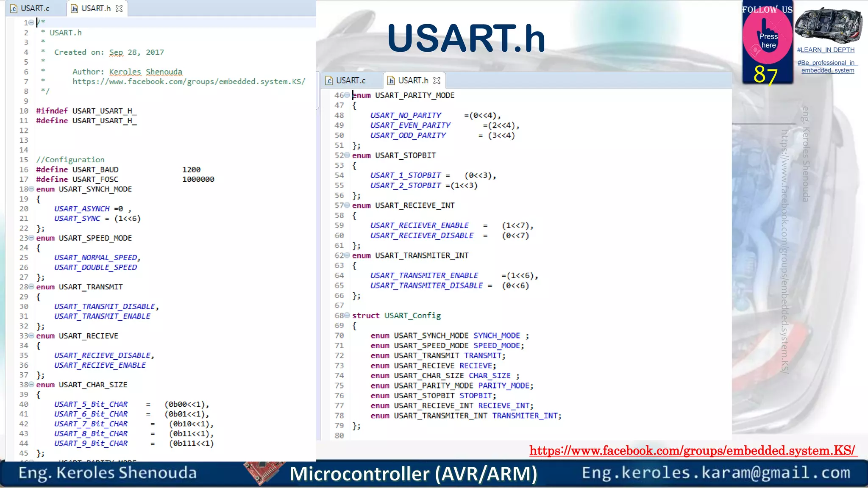The width and height of the screenshot is (868, 488).
Task: Open the #LEARN_IN_DEPTH link
Action: tap(826, 50)
